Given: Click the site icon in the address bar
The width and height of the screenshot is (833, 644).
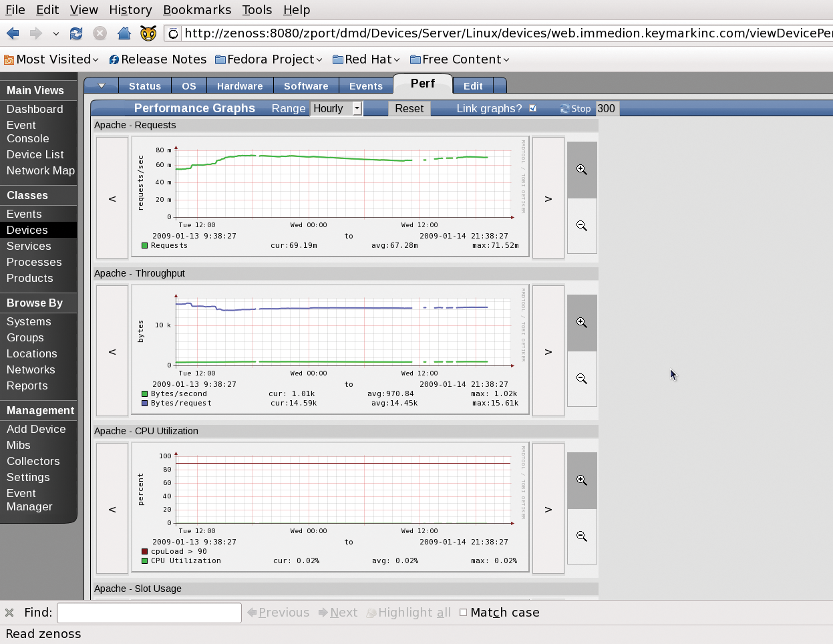Looking at the screenshot, I should pos(173,33).
